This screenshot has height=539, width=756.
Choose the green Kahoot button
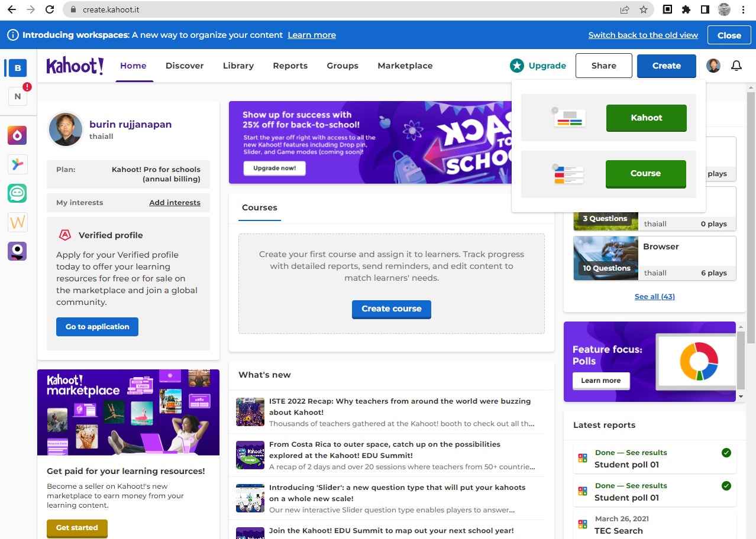coord(646,118)
